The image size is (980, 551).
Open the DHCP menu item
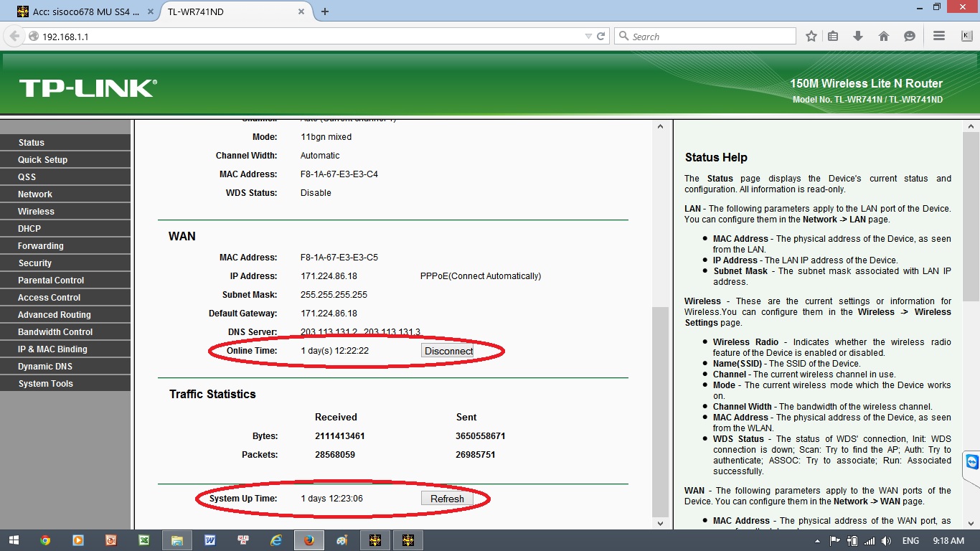coord(65,228)
